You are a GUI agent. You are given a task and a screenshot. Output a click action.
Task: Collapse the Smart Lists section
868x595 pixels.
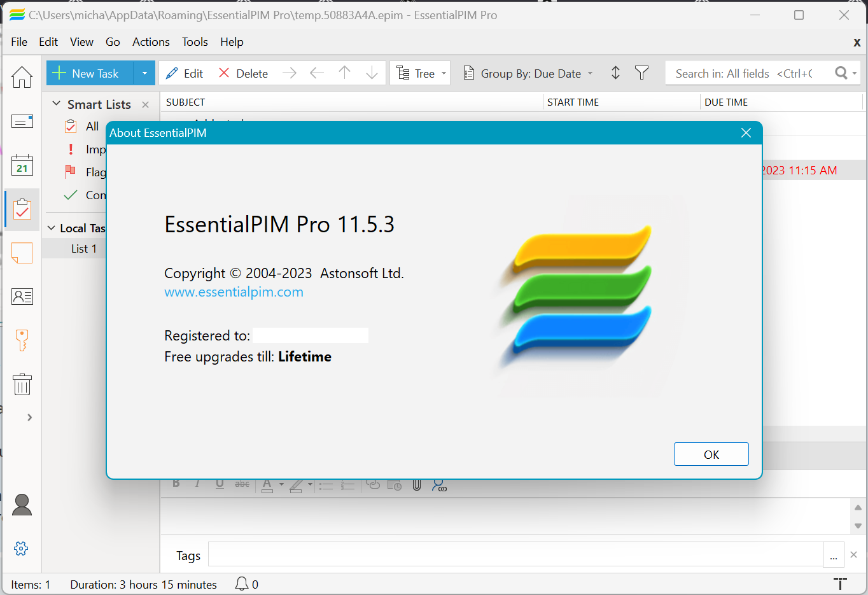pyautogui.click(x=56, y=104)
